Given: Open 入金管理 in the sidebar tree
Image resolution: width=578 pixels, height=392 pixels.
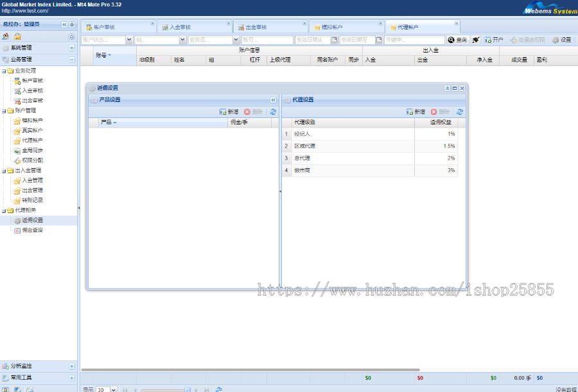Looking at the screenshot, I should click(x=33, y=180).
